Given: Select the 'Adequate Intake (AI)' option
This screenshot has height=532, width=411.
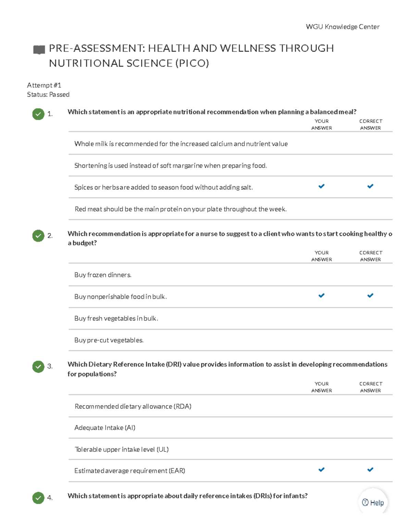Looking at the screenshot, I should (105, 428).
